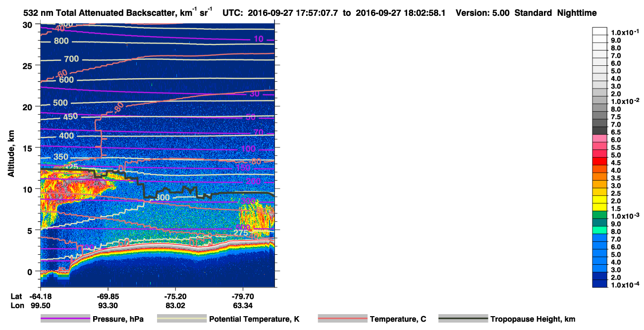The width and height of the screenshot is (644, 330).
Task: Click the salmon Temperature, C legend line
Action: 343,319
